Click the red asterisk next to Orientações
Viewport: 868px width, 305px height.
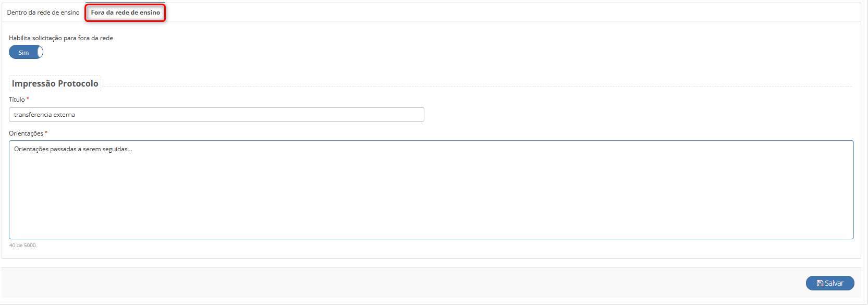click(x=46, y=133)
